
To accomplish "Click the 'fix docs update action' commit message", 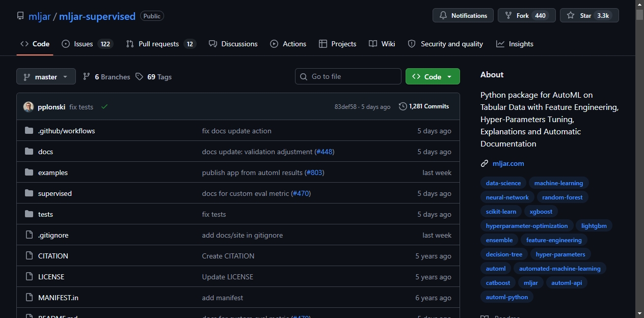I will tap(236, 131).
